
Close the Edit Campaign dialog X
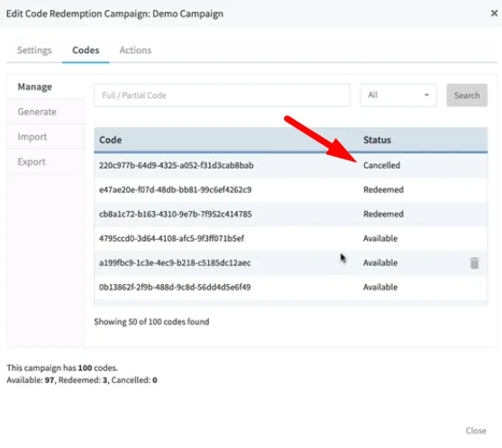(494, 14)
